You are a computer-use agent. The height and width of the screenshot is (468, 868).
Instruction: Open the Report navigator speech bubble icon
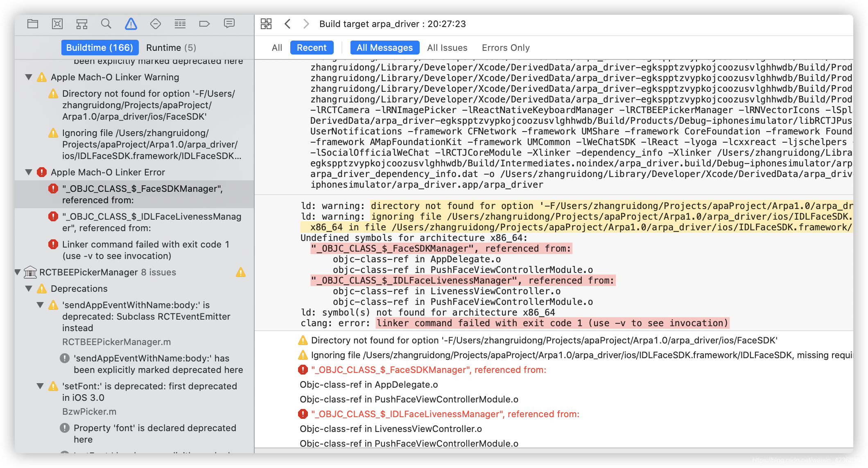(x=229, y=23)
